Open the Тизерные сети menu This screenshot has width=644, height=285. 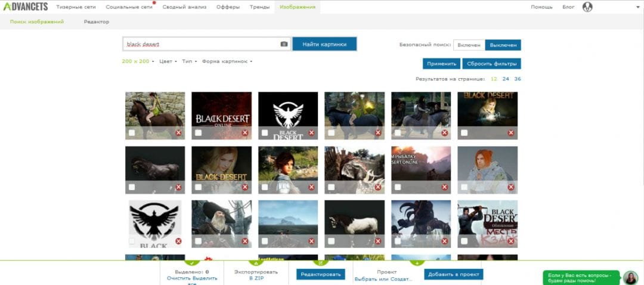click(x=76, y=7)
